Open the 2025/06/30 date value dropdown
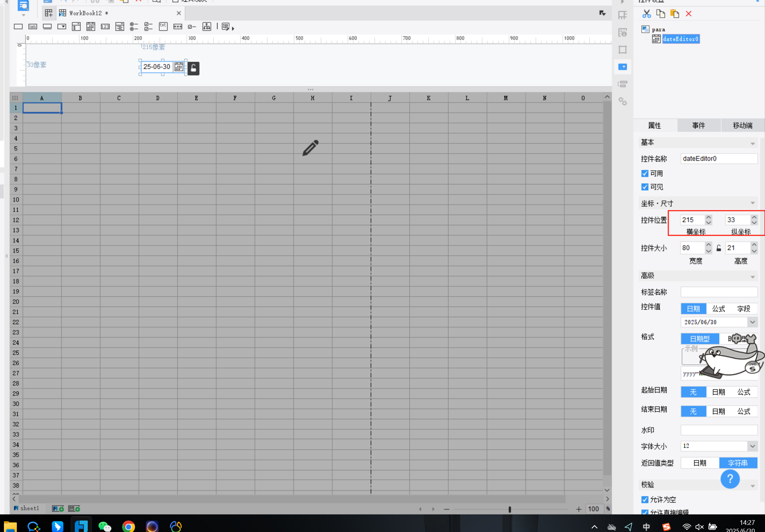The height and width of the screenshot is (532, 765). pyautogui.click(x=752, y=322)
